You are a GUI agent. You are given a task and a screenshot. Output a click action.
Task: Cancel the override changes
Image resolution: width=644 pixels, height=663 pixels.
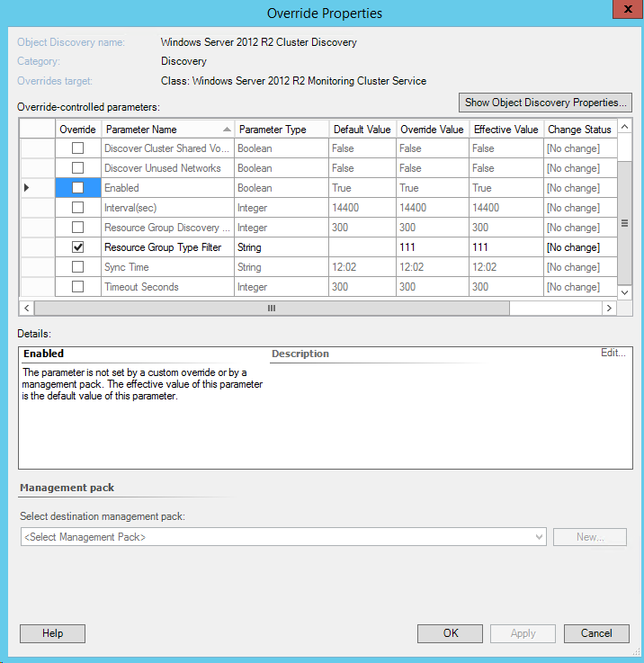pyautogui.click(x=595, y=633)
